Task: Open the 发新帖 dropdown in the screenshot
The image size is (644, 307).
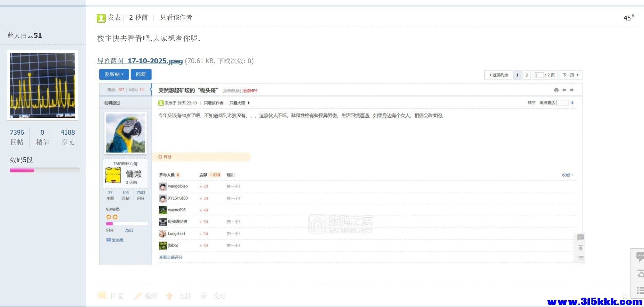Action: [x=114, y=74]
